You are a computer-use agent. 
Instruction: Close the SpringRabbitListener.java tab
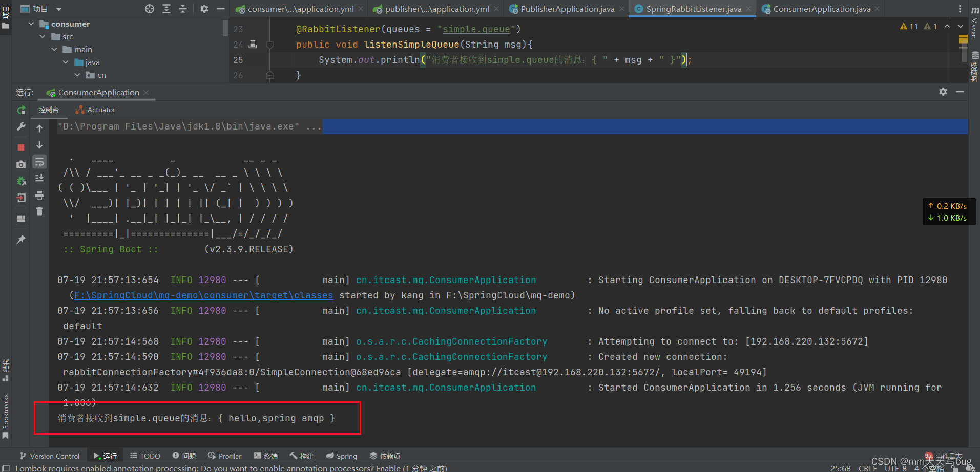(x=748, y=9)
